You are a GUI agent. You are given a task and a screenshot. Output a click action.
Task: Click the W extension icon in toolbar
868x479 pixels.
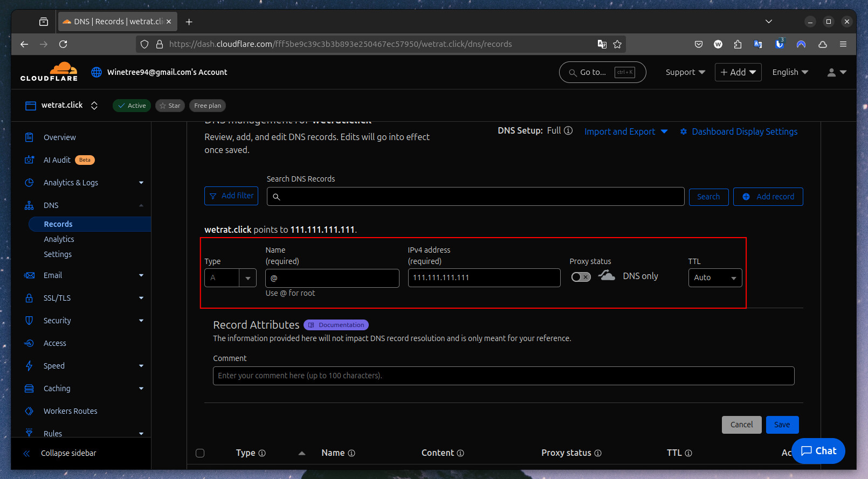click(x=718, y=44)
